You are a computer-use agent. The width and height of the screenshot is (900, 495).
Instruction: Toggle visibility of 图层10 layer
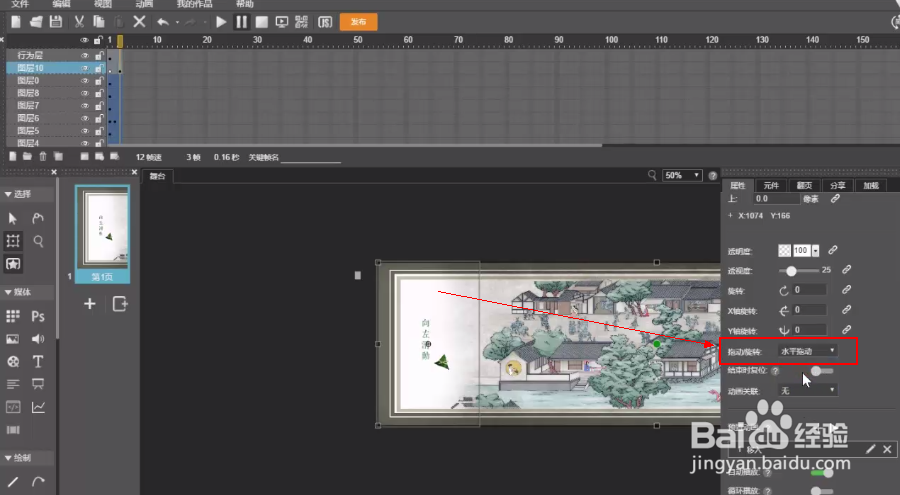pos(85,68)
